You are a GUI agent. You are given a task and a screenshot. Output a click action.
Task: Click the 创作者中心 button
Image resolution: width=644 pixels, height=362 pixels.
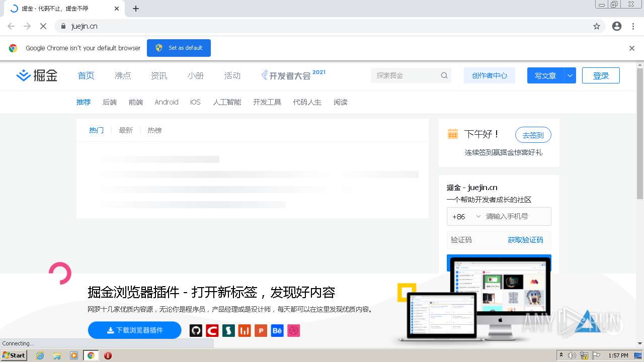[490, 75]
